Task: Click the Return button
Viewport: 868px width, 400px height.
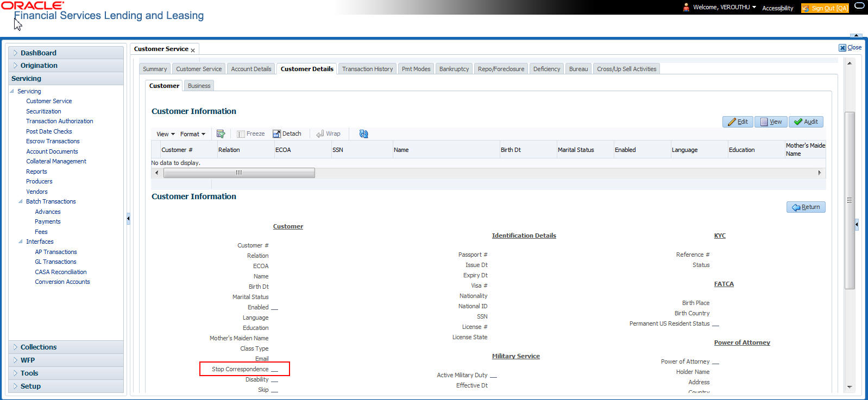Action: 806,207
